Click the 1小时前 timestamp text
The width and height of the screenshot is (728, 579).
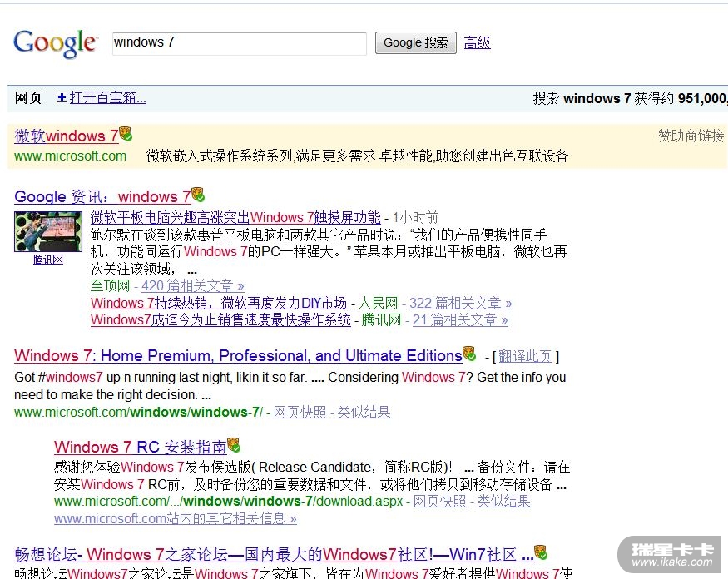[415, 218]
